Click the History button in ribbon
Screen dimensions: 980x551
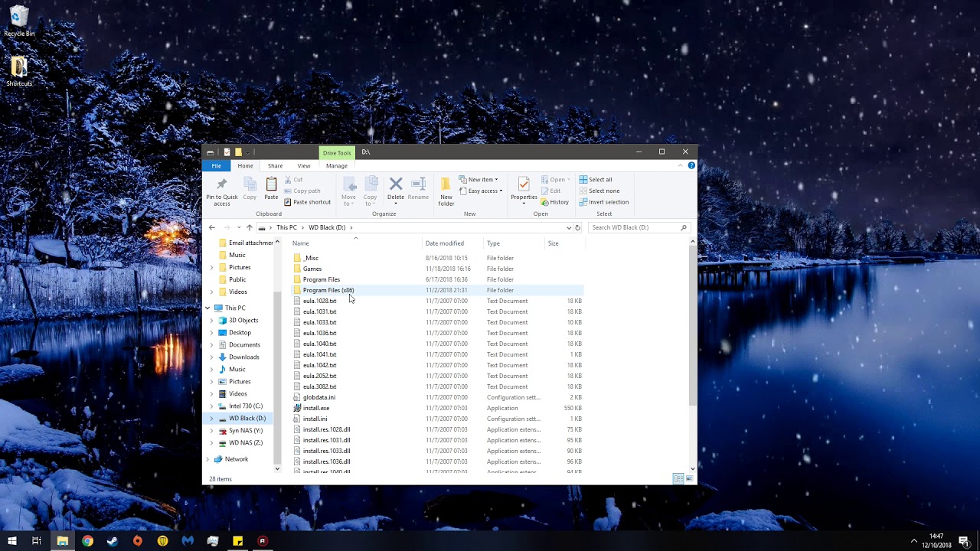[555, 202]
